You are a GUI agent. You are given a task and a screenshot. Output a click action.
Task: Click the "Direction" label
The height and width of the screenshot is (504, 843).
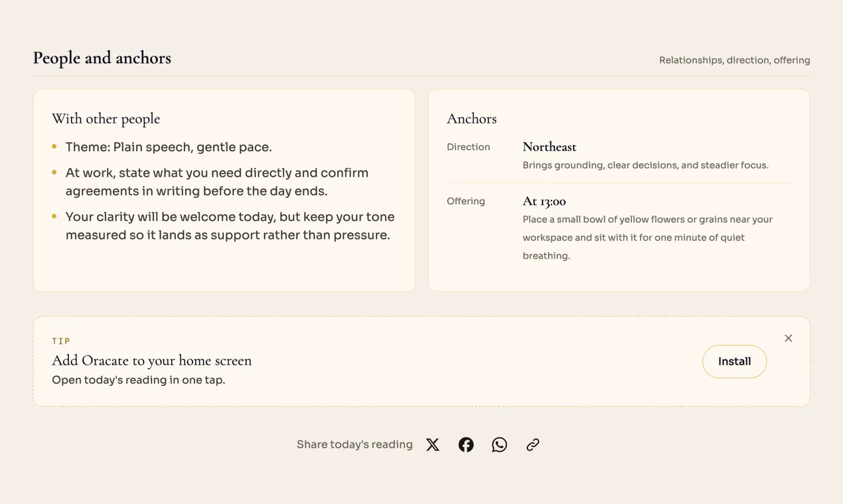click(x=468, y=147)
